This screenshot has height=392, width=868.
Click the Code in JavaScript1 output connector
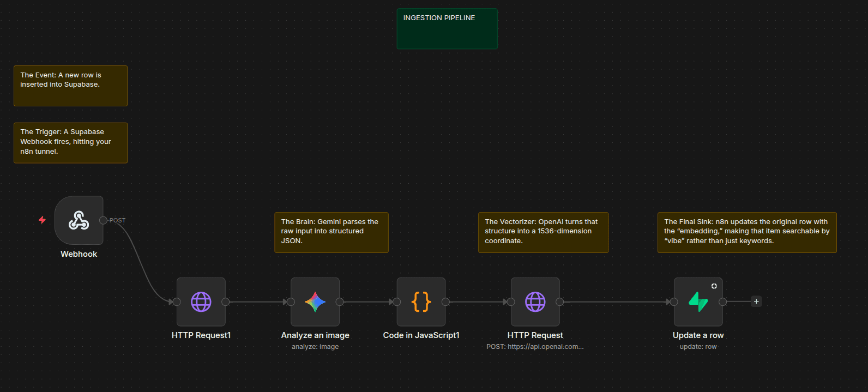click(x=445, y=301)
